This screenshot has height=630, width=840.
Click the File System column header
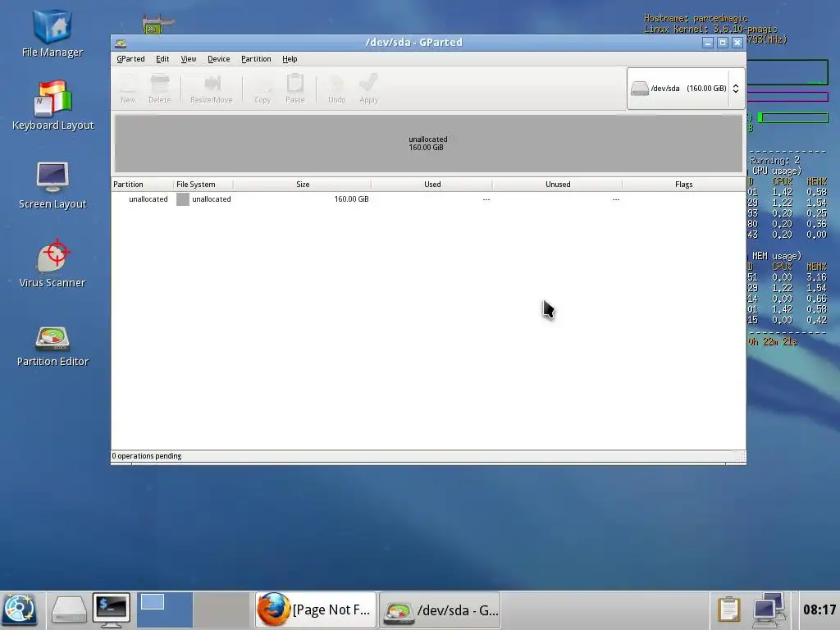pos(203,185)
